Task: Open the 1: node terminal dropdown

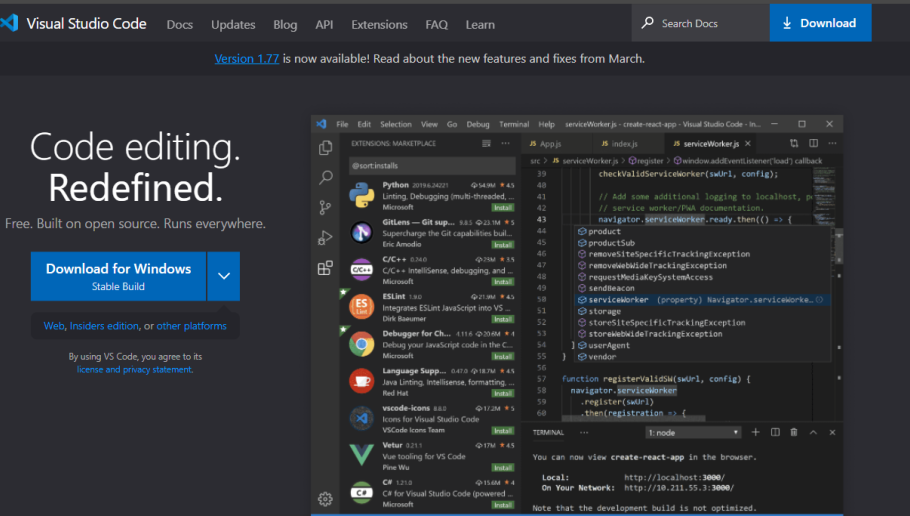Action: (x=694, y=432)
